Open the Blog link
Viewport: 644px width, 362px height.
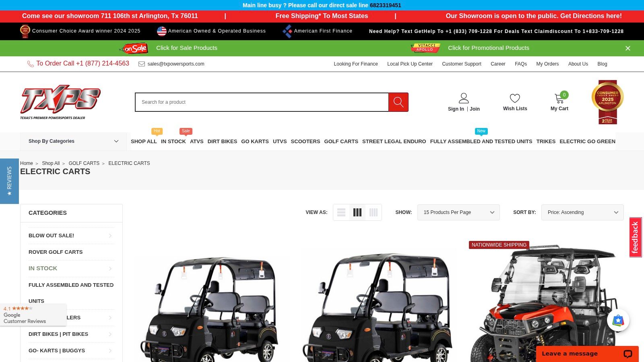tap(602, 64)
